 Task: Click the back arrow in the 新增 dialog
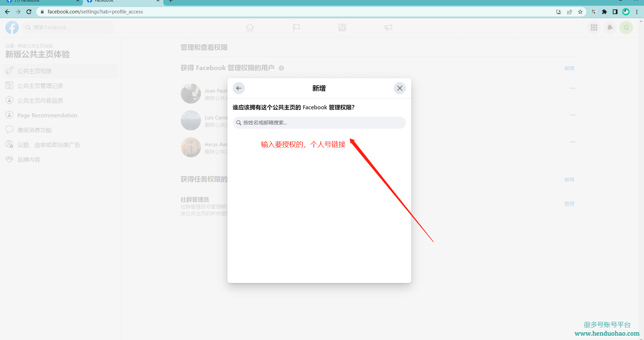239,88
